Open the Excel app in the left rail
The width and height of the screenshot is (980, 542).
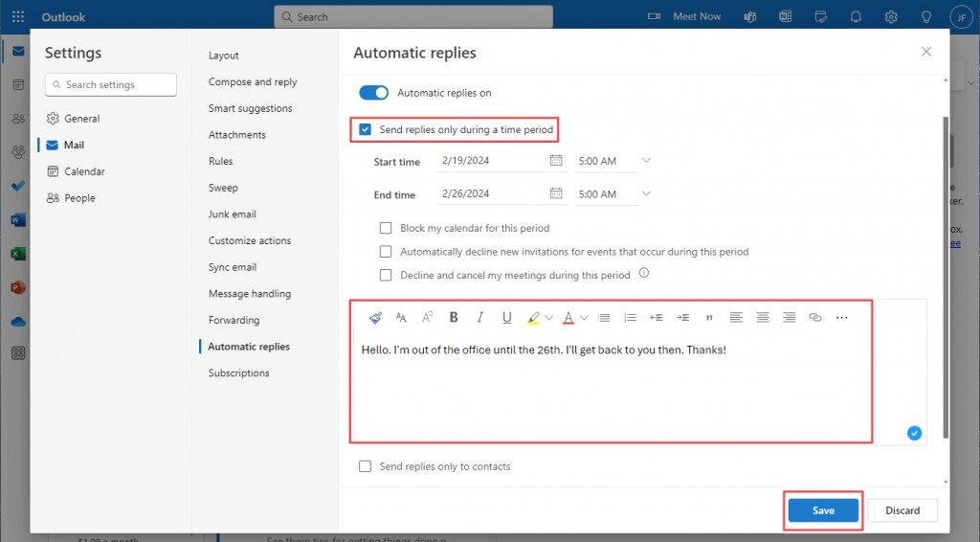(x=18, y=253)
